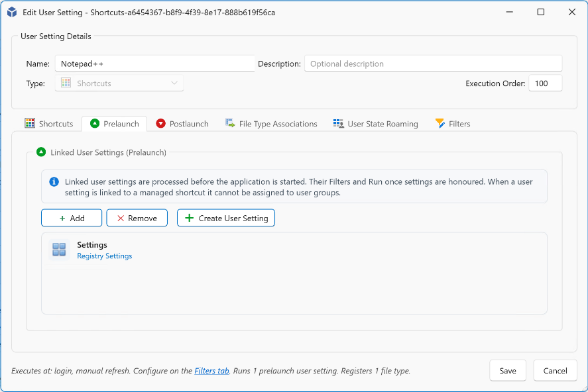
Task: Open the User State Roaming tab
Action: coord(376,124)
